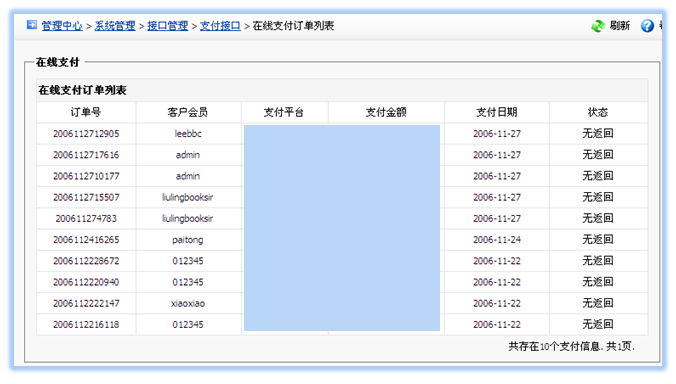Select the 订单号 column header
The height and width of the screenshot is (384, 676).
tap(86, 112)
